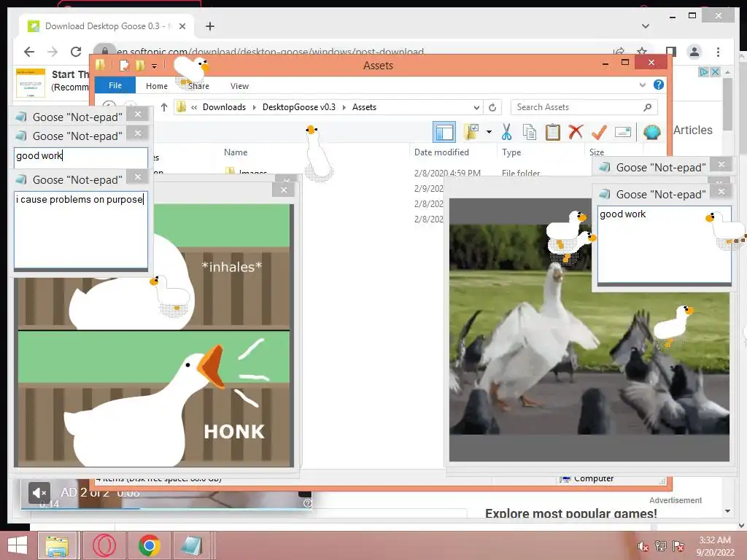747x560 pixels.
Task: Open a new Chrome tab
Action: [x=210, y=26]
